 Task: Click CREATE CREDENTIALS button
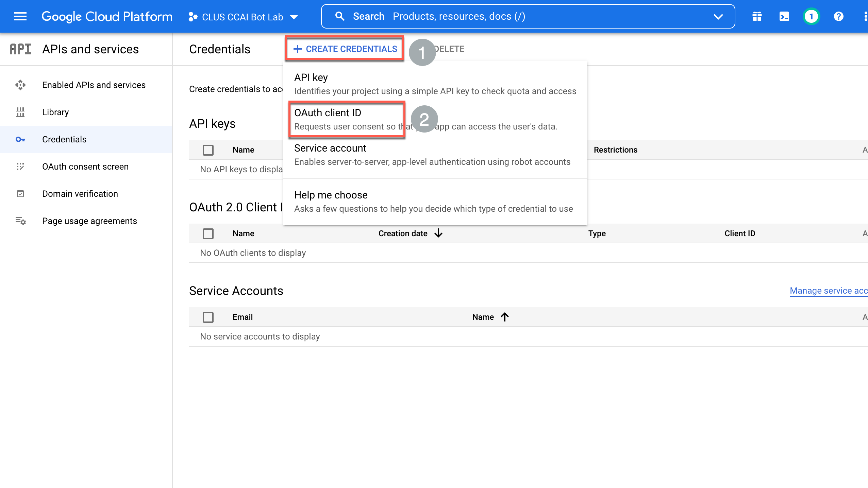(345, 49)
